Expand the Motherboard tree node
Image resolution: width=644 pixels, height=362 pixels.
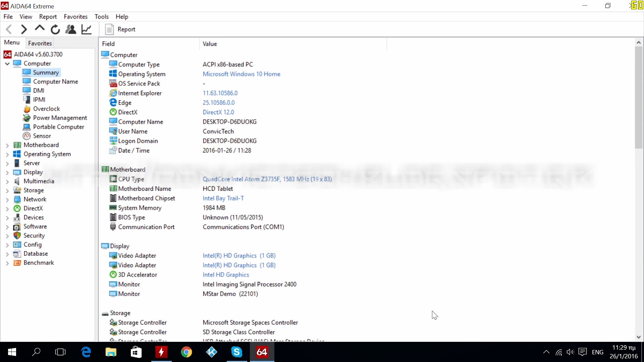coord(7,145)
